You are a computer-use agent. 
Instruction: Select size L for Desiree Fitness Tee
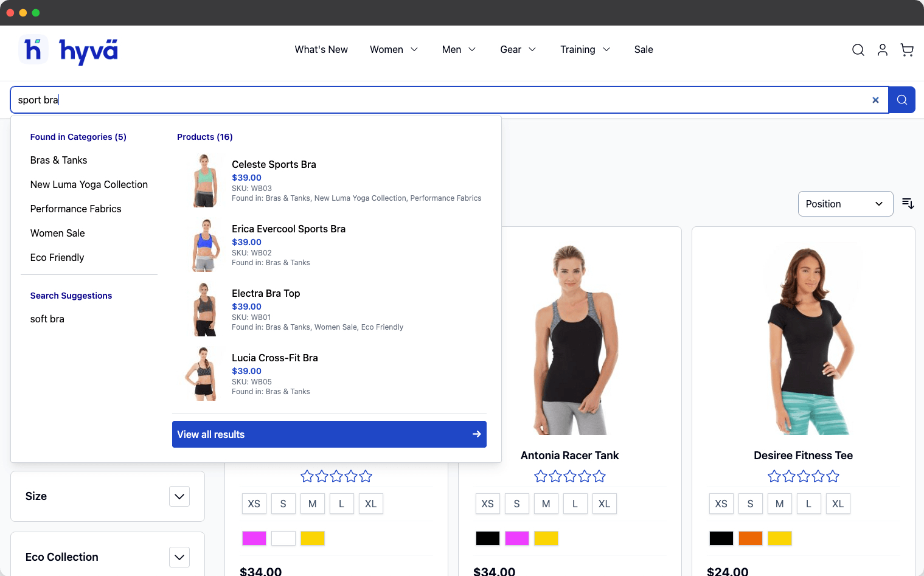tap(808, 504)
